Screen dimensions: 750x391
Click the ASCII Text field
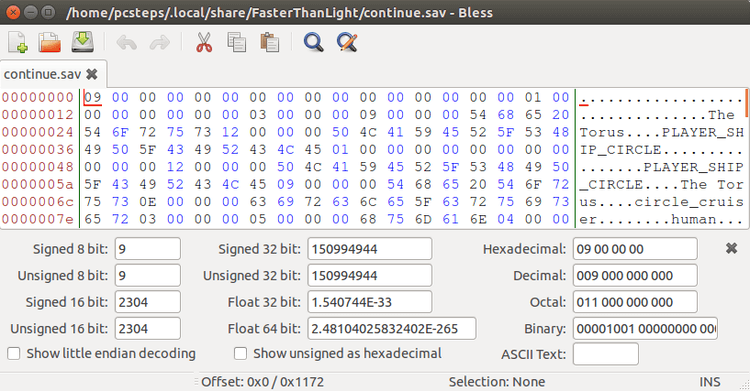(606, 354)
